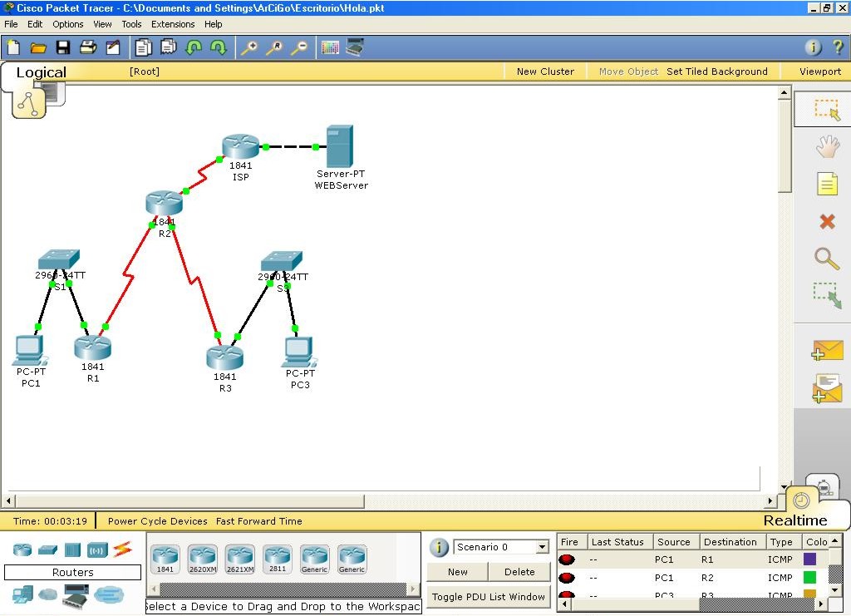Image resolution: width=851 pixels, height=616 pixels.
Task: Fire the PC1 to R1 PDU
Action: point(567,559)
